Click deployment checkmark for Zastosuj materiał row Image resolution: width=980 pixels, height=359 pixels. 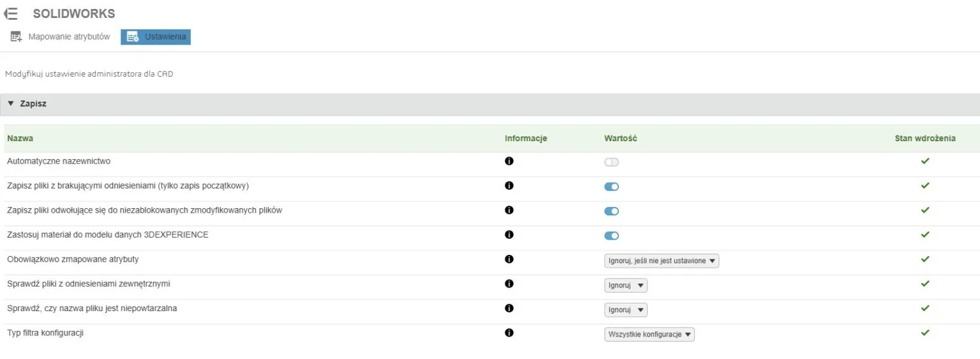pos(925,234)
